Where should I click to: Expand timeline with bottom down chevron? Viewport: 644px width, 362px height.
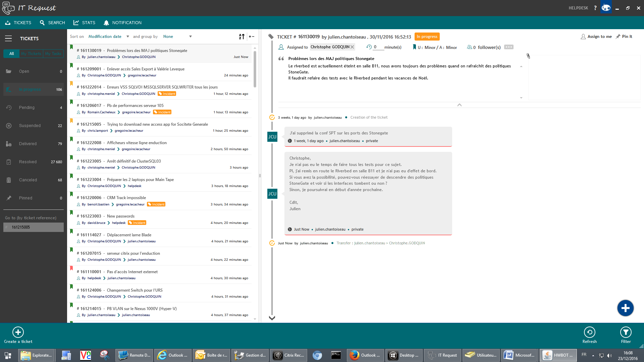(272, 318)
